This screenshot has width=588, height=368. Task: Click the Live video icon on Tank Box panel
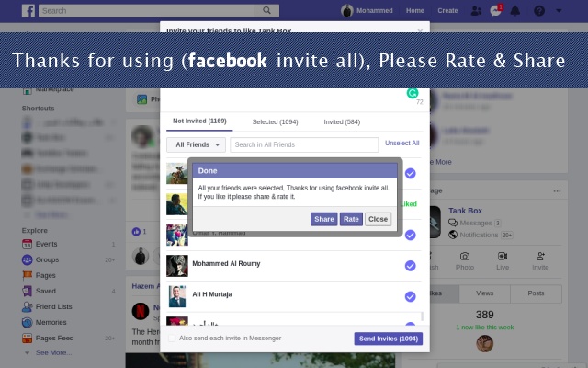[503, 257]
